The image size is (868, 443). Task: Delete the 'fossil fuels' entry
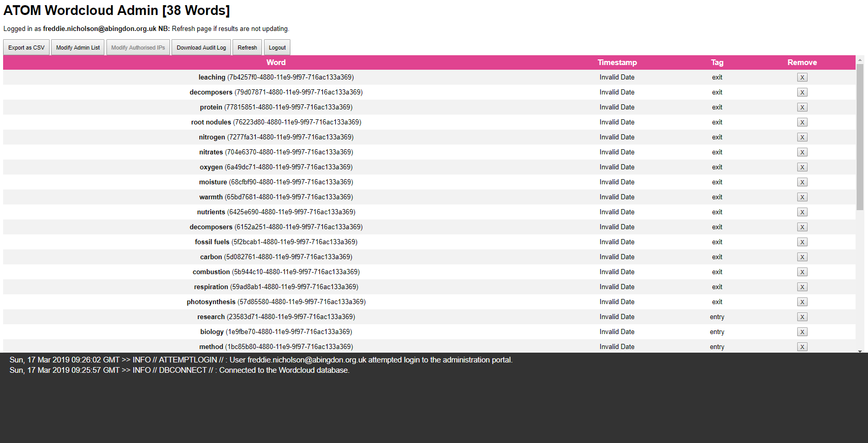[x=802, y=242]
